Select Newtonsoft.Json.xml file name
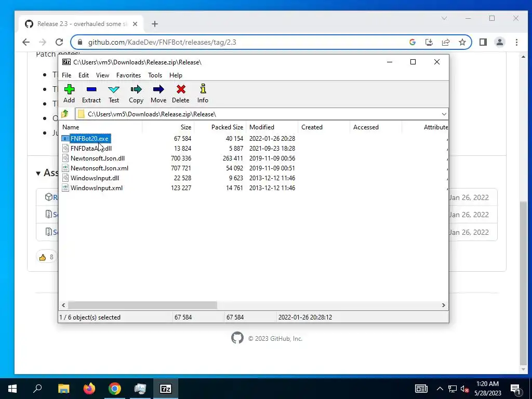532x399 pixels. pos(99,168)
